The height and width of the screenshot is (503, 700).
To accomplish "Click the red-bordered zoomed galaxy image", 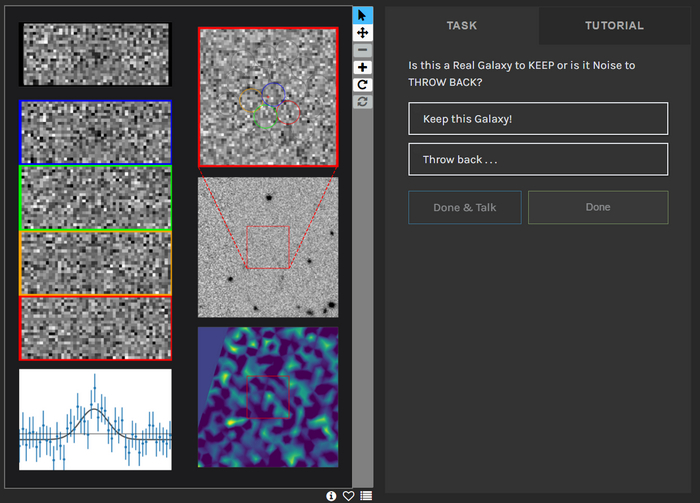I will (x=268, y=97).
